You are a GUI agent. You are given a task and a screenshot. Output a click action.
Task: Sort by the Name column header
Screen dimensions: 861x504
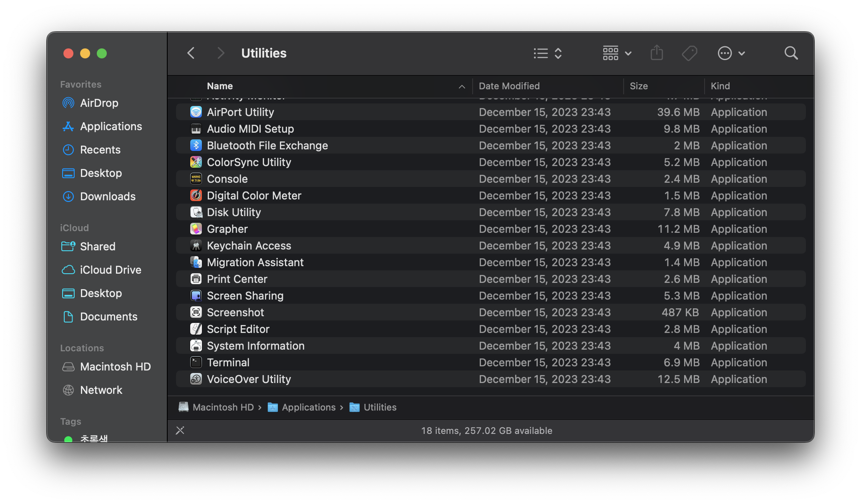point(220,86)
